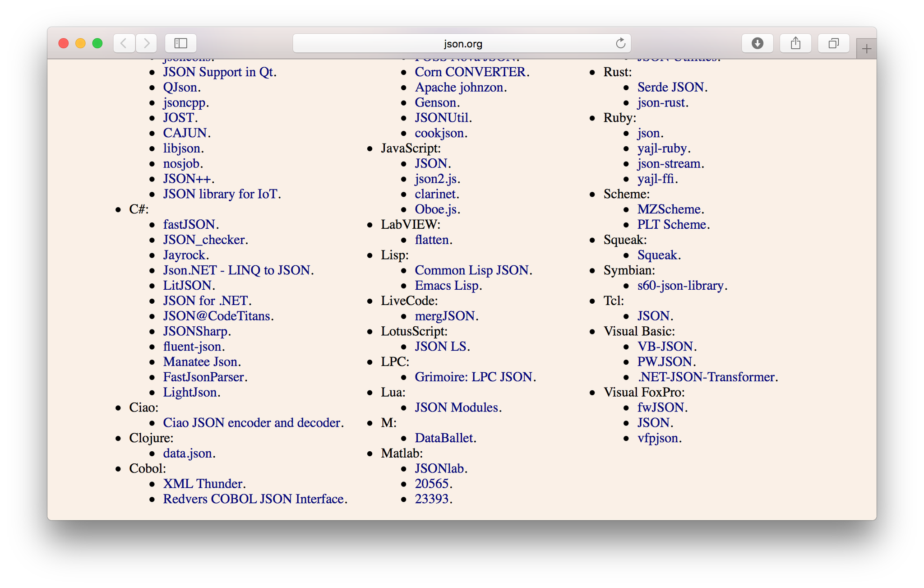Screen dimensions: 924x588
Task: Click the Share icon
Action: coord(795,43)
